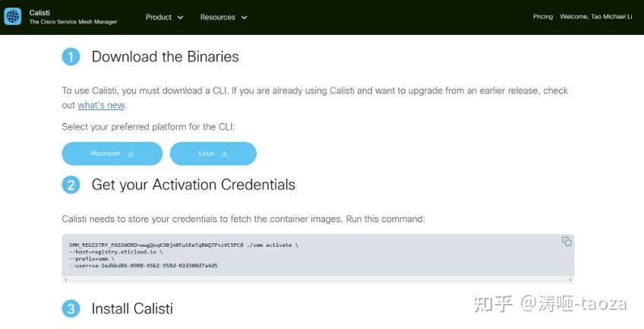Image resolution: width=644 pixels, height=329 pixels.
Task: Click the step 2 number circle
Action: click(71, 185)
